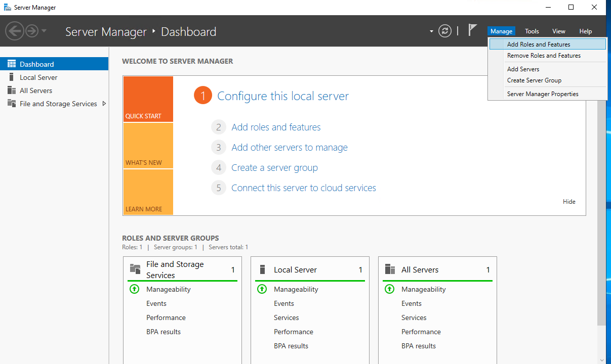Click green Manageability icon in File Storage tile

(134, 289)
